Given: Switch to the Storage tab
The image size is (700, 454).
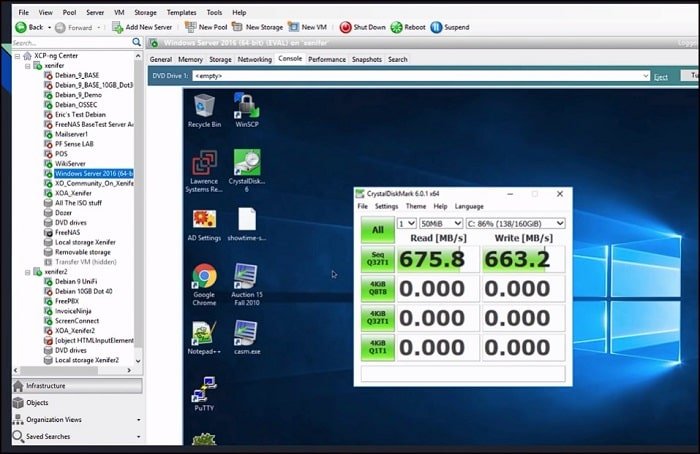Looking at the screenshot, I should click(220, 59).
